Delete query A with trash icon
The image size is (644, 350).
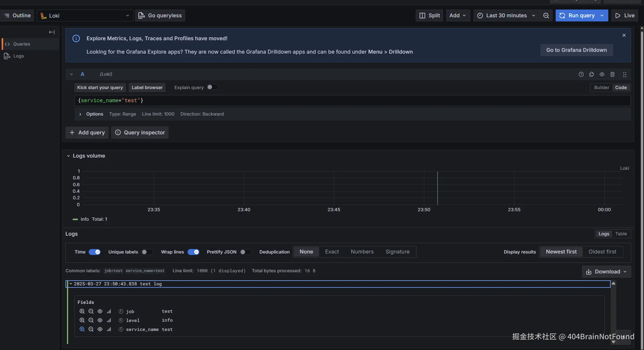point(612,74)
